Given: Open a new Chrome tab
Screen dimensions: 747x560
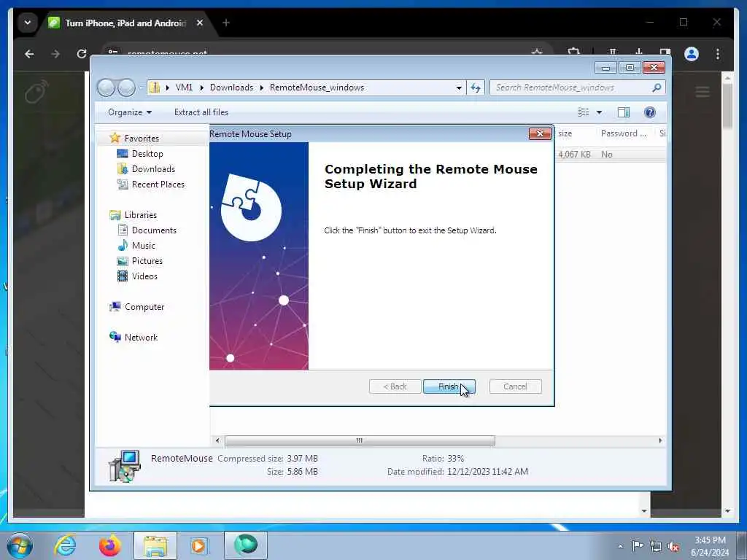Looking at the screenshot, I should click(x=226, y=23).
